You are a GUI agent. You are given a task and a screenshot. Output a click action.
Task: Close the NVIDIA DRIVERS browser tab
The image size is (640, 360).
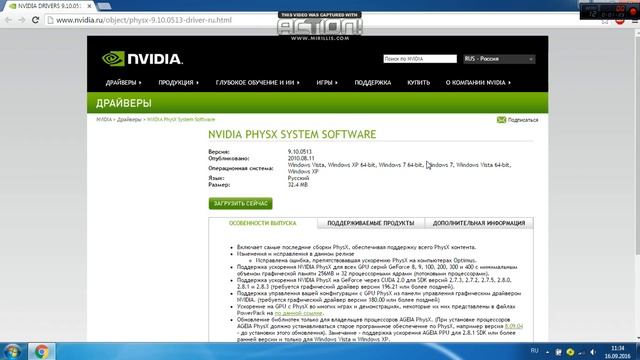(89, 6)
